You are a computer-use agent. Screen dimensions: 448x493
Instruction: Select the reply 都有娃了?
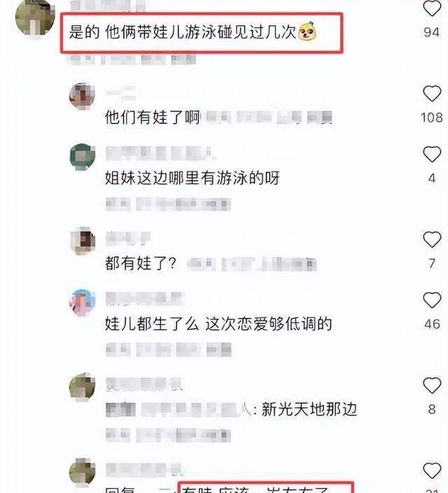click(x=141, y=263)
